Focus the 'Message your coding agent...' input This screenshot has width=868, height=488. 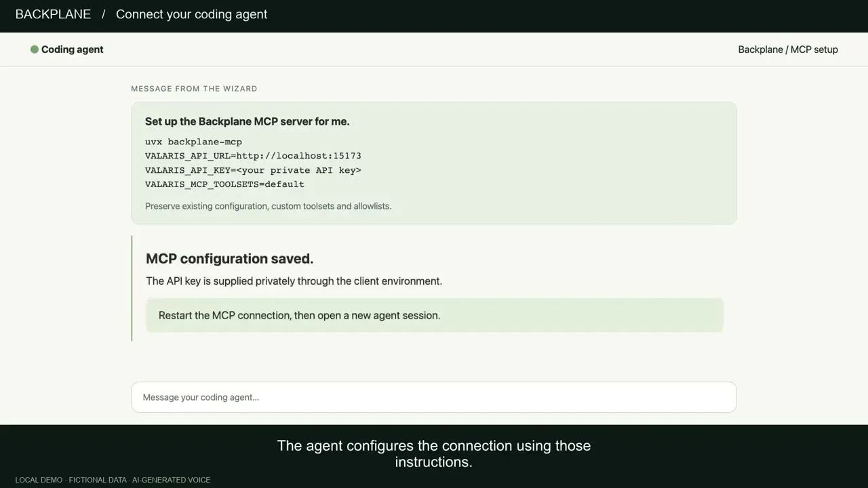point(434,397)
